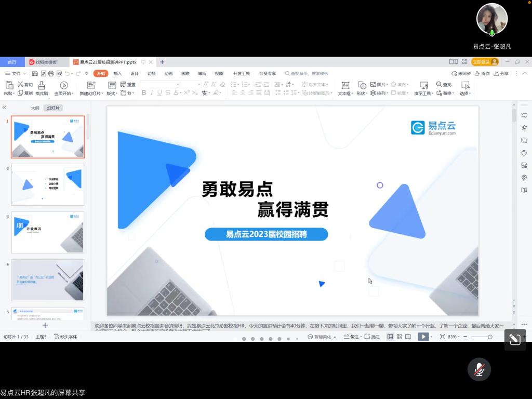Switch to Slide Sorter grid view
Image resolution: width=532 pixels, height=399 pixels.
pos(399,337)
